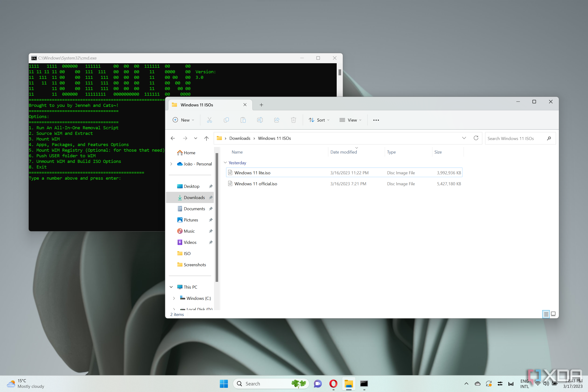Viewport: 588px width, 392px height.
Task: Click the Delete icon in File Explorer toolbar
Action: (x=293, y=120)
